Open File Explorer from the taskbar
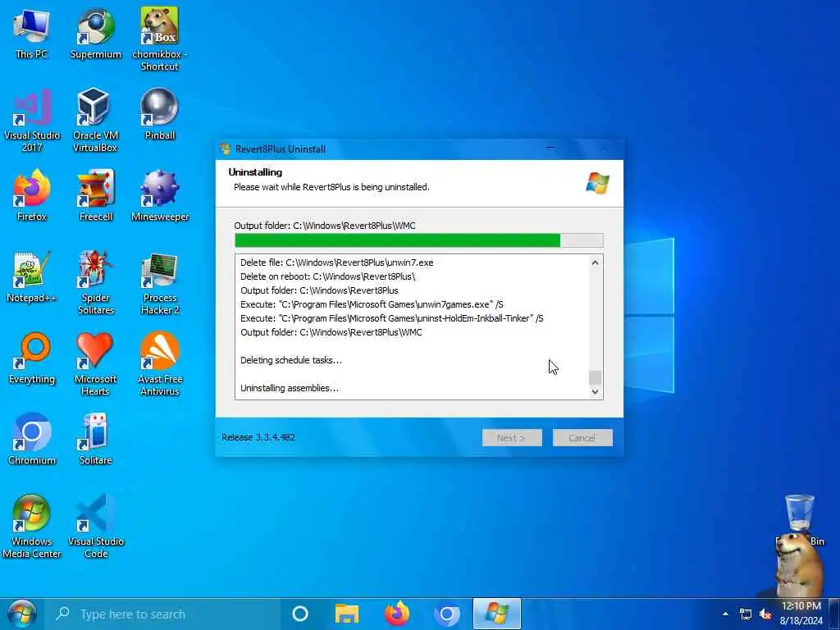The image size is (840, 630). [x=347, y=614]
